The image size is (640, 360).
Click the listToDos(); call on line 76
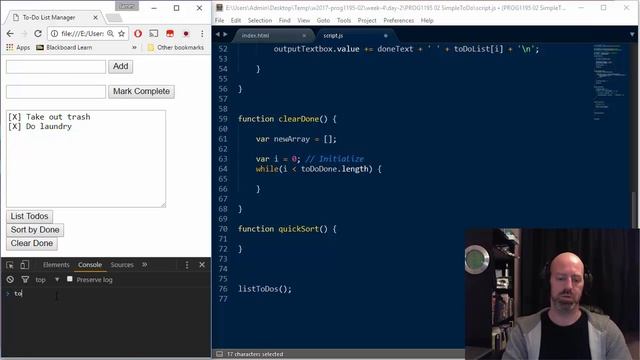(x=265, y=289)
